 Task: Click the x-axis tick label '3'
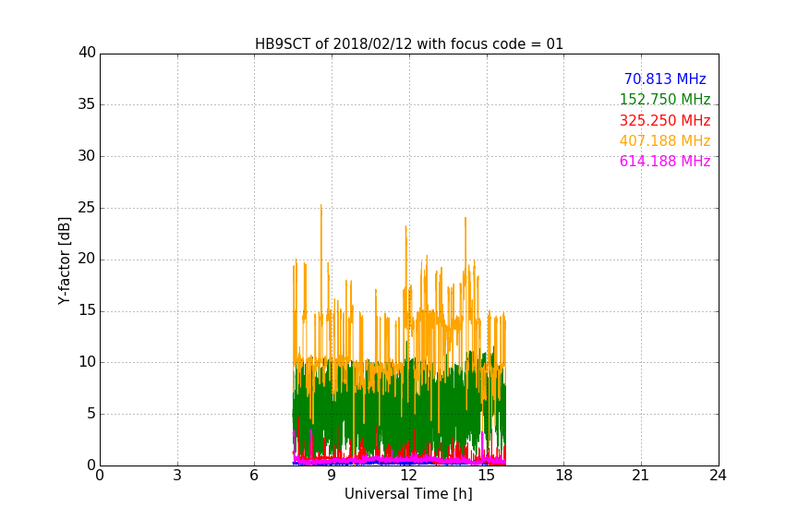177,476
